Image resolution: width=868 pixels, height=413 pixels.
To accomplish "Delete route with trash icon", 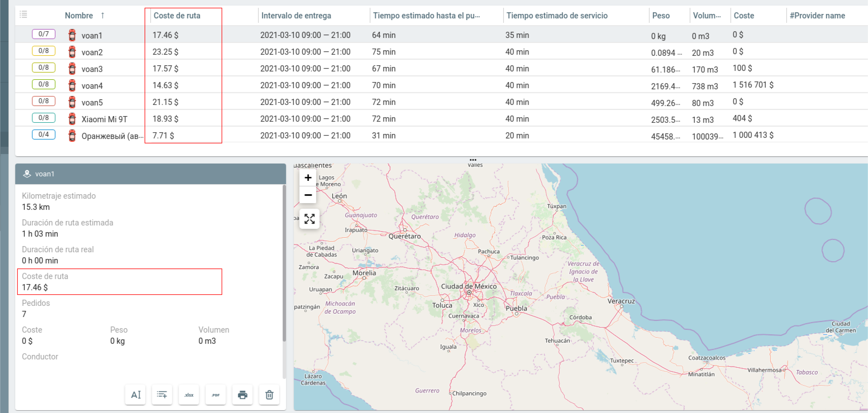I will point(269,395).
